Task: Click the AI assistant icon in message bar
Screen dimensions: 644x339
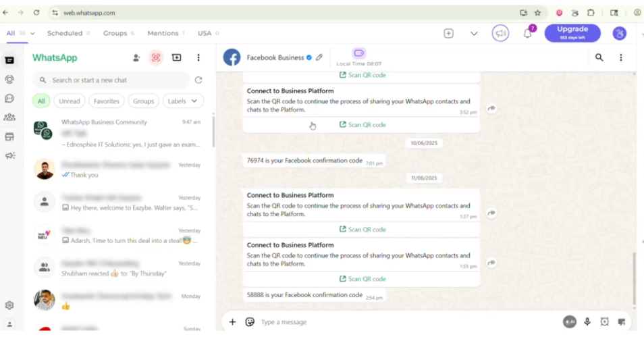Action: (x=569, y=321)
